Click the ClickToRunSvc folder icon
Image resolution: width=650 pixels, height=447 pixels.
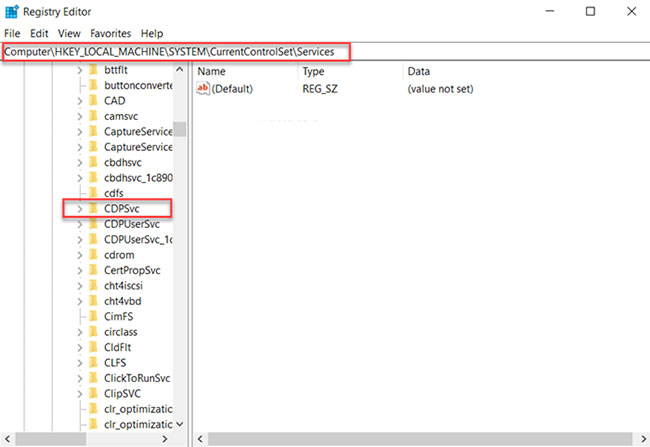[94, 378]
